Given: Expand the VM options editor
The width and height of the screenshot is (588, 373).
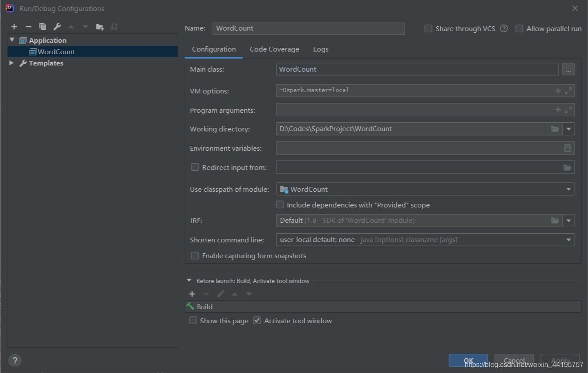Looking at the screenshot, I should [x=568, y=91].
